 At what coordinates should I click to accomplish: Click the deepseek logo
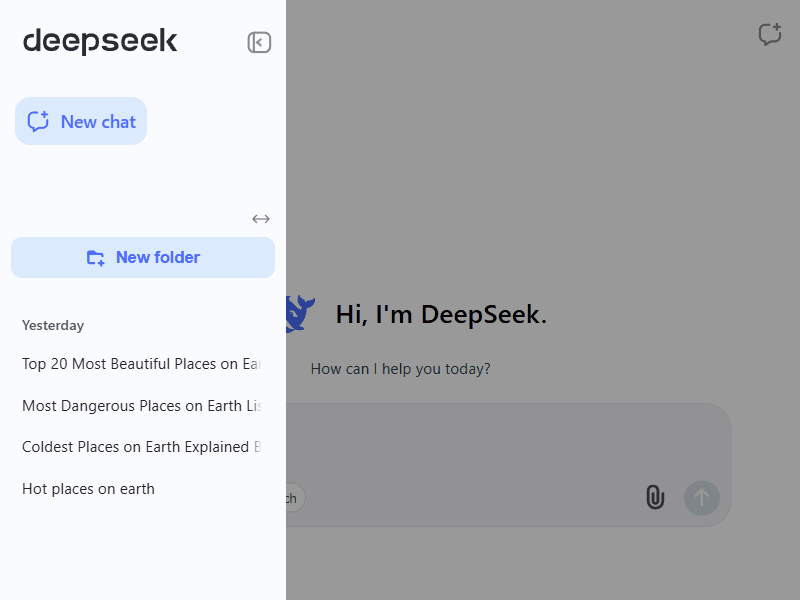(x=100, y=42)
